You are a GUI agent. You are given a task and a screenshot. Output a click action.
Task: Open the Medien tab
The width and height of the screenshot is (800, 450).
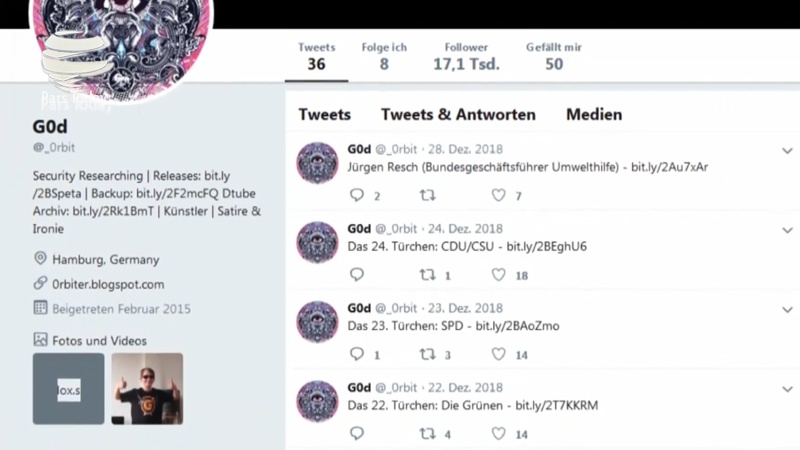coord(594,114)
